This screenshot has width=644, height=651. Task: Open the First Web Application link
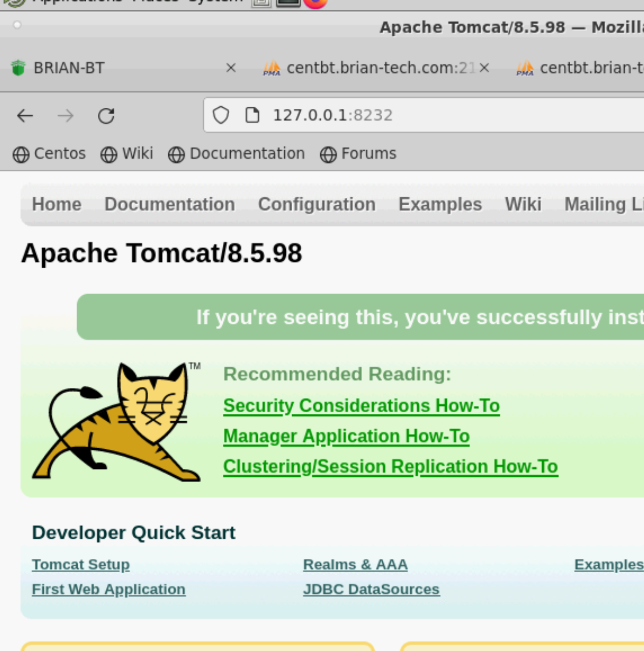pyautogui.click(x=109, y=589)
